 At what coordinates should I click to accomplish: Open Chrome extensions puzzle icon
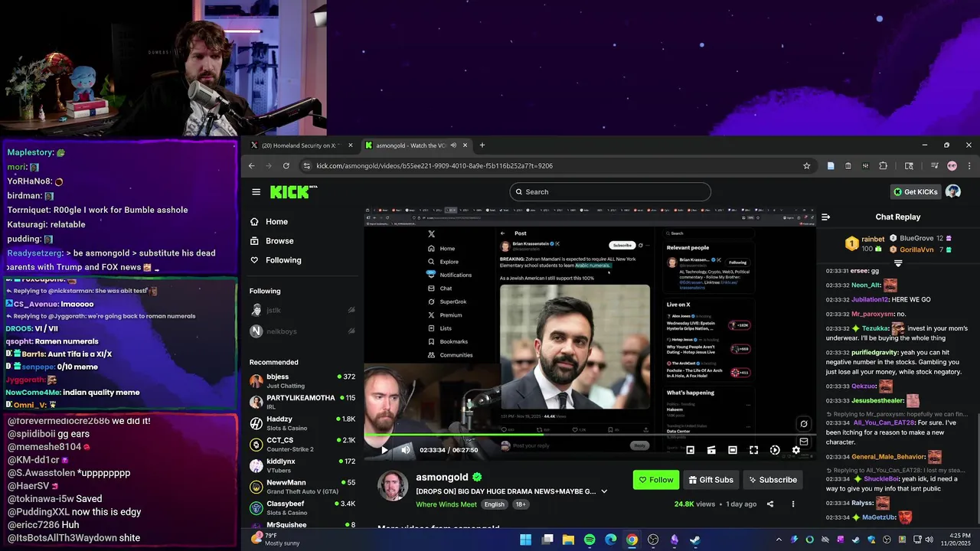(883, 165)
